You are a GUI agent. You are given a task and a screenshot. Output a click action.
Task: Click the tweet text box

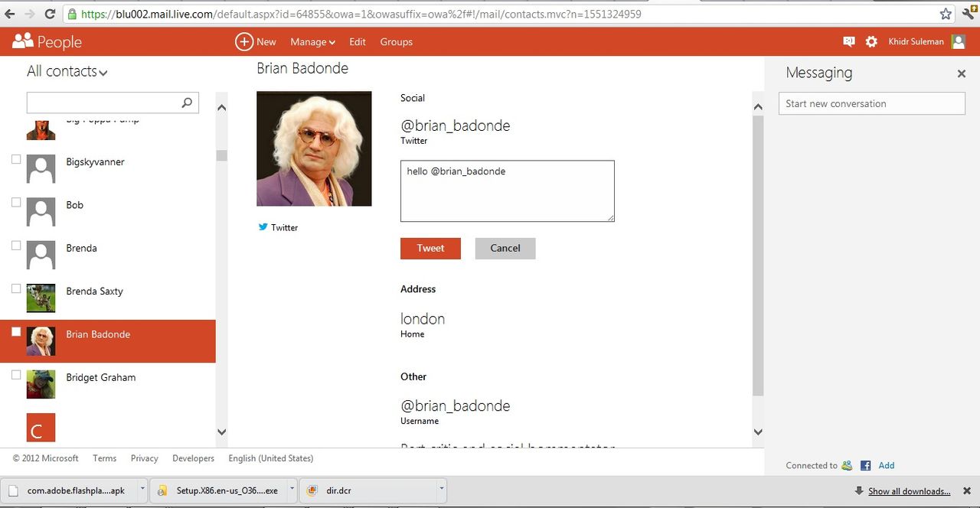click(507, 191)
